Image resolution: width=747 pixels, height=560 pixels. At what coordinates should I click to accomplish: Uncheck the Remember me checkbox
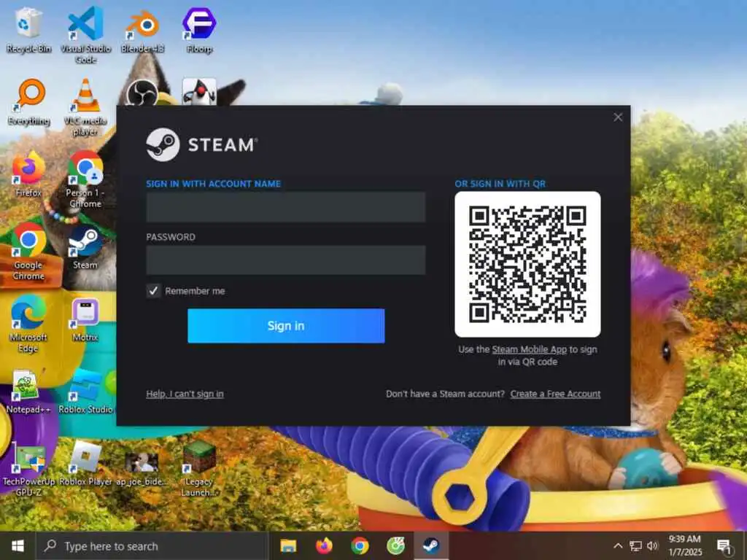[x=153, y=290]
